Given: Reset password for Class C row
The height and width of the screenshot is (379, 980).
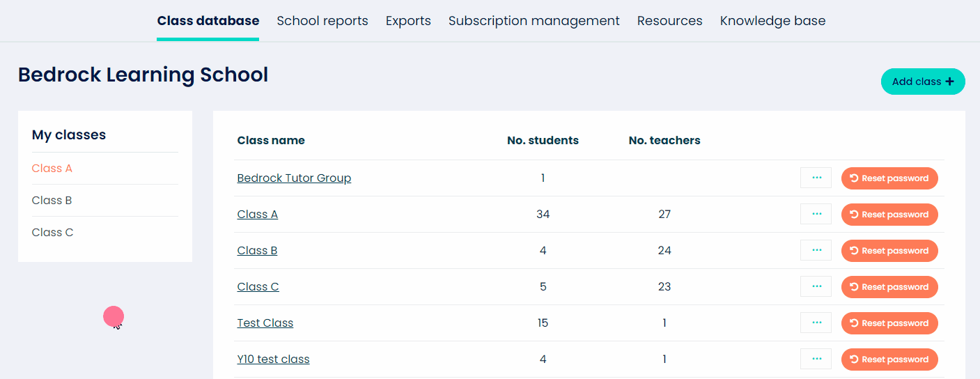Looking at the screenshot, I should click(x=889, y=287).
